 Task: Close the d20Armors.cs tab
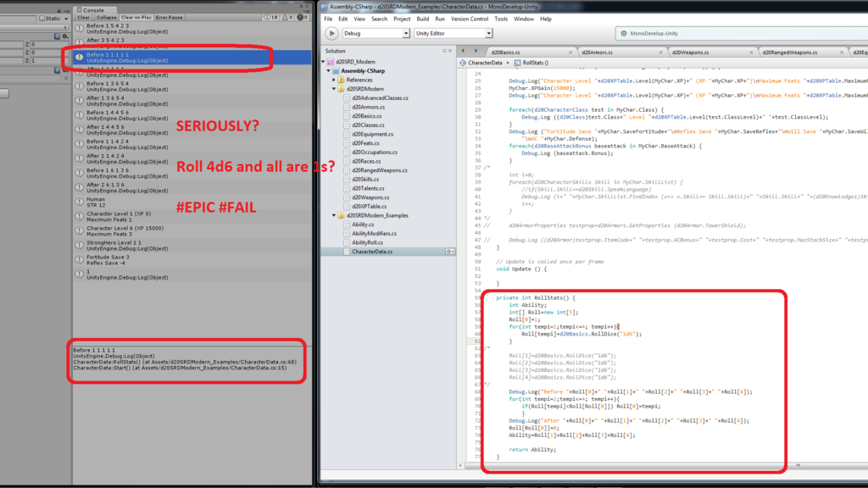(660, 53)
